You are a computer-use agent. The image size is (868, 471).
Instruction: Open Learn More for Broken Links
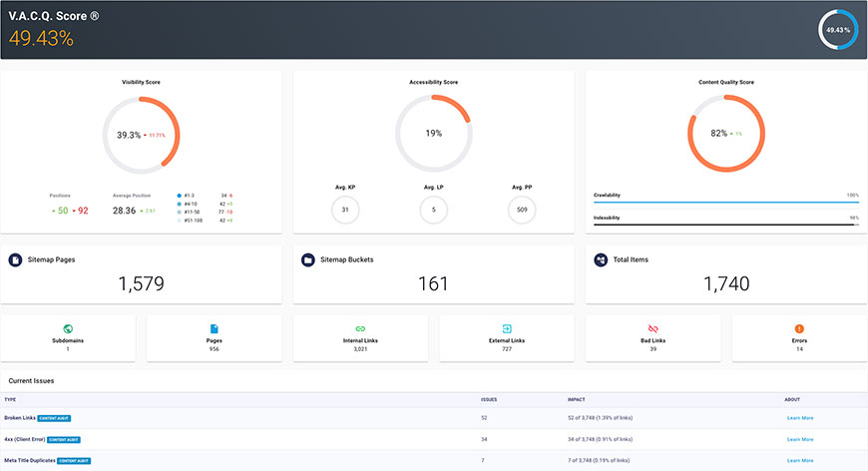(x=799, y=418)
